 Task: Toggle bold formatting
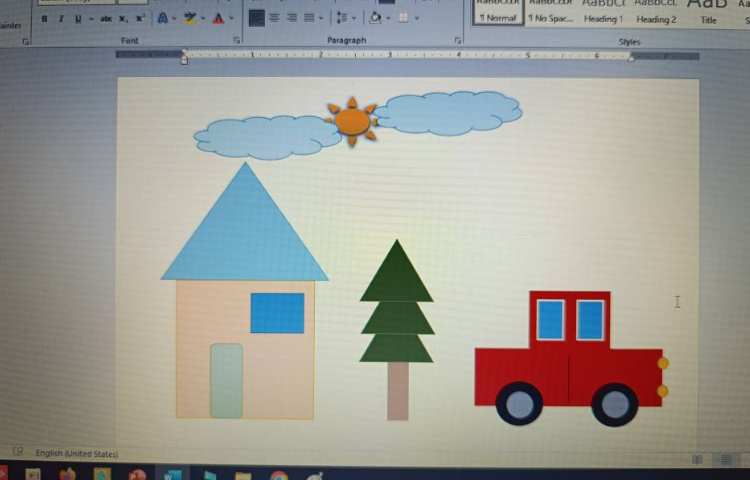pos(44,19)
